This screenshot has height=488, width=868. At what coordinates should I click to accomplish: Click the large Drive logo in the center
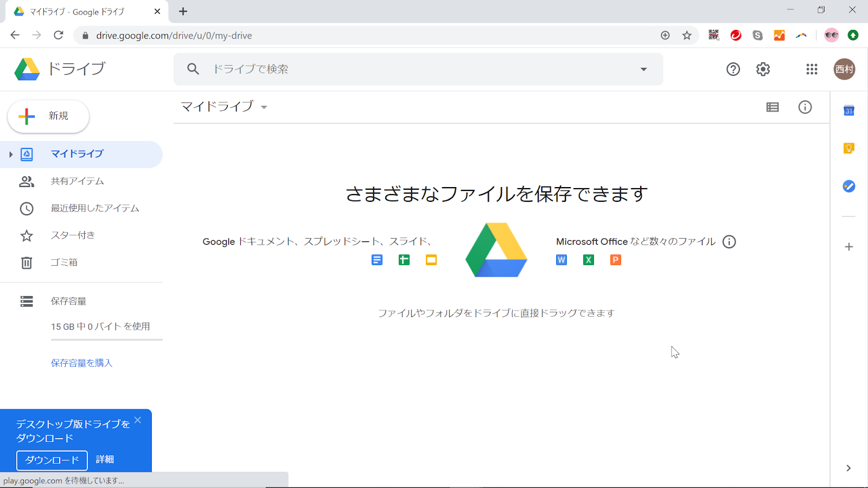[496, 249]
